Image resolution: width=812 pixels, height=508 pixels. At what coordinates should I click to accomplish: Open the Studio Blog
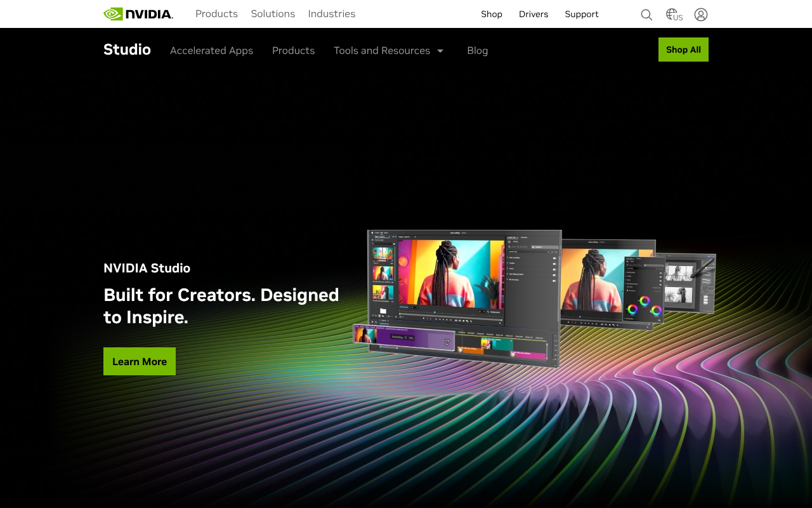pos(477,50)
